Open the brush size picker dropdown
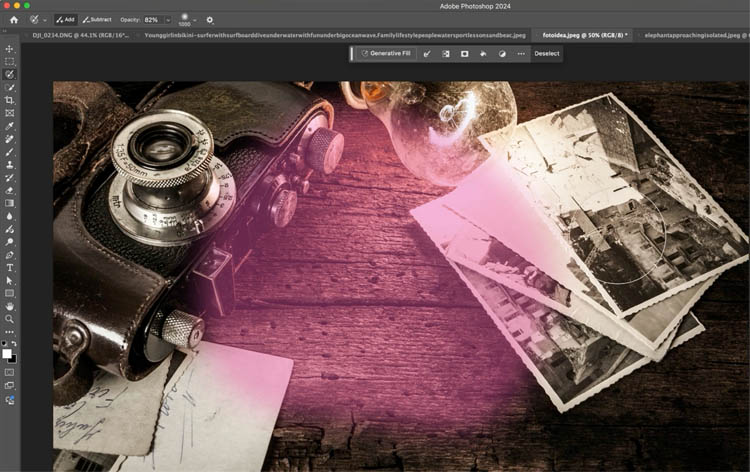 point(195,21)
